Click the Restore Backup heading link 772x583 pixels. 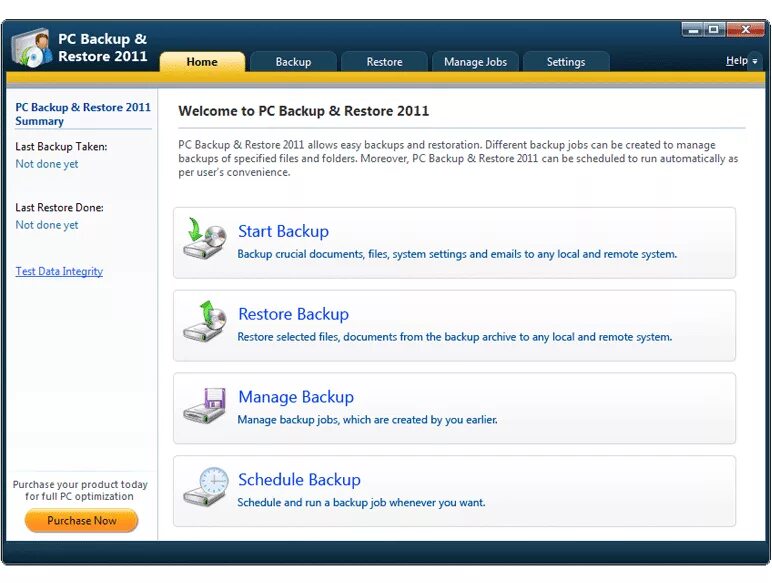pos(293,314)
